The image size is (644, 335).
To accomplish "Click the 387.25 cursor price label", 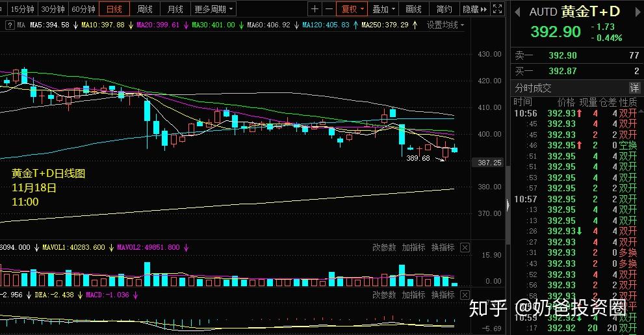I will tap(489, 163).
